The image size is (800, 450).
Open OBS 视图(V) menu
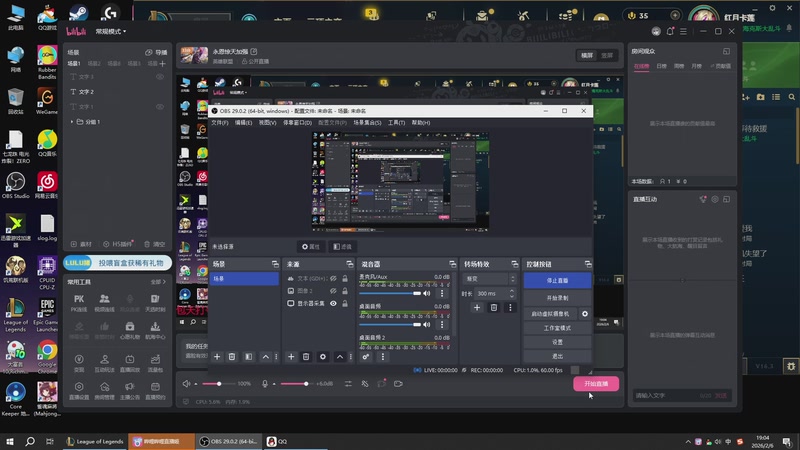point(267,123)
